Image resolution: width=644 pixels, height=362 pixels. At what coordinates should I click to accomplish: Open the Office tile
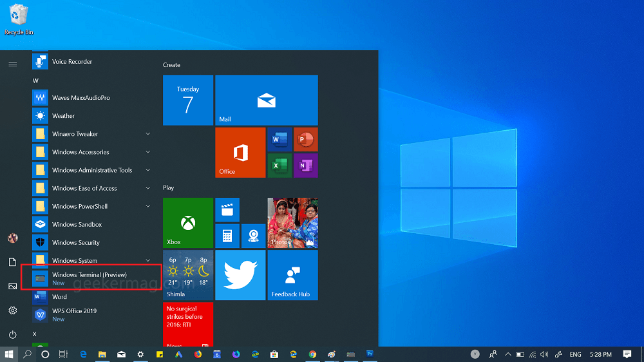[x=240, y=153]
